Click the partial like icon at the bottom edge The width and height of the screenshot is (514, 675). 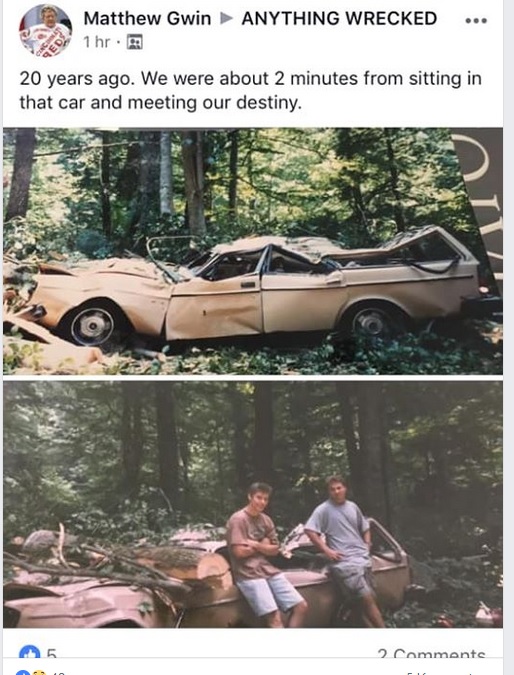click(23, 672)
